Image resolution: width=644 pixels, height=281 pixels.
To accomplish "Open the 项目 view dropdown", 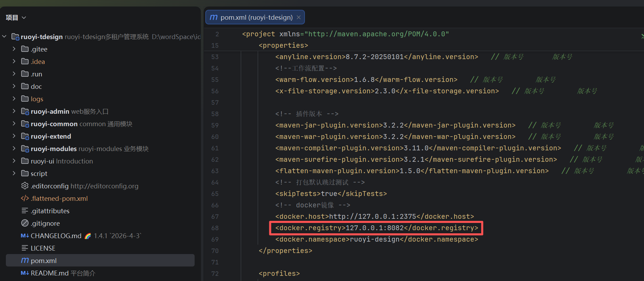I will click(16, 18).
